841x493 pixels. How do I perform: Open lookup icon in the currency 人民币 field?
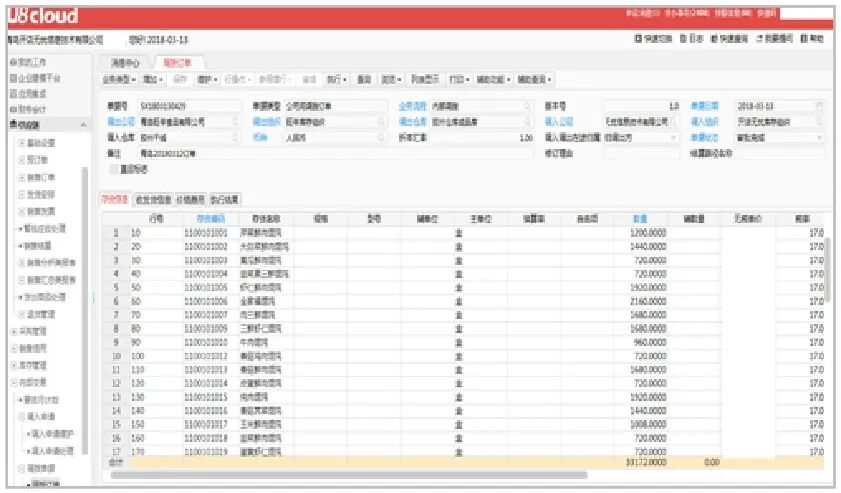[x=381, y=138]
